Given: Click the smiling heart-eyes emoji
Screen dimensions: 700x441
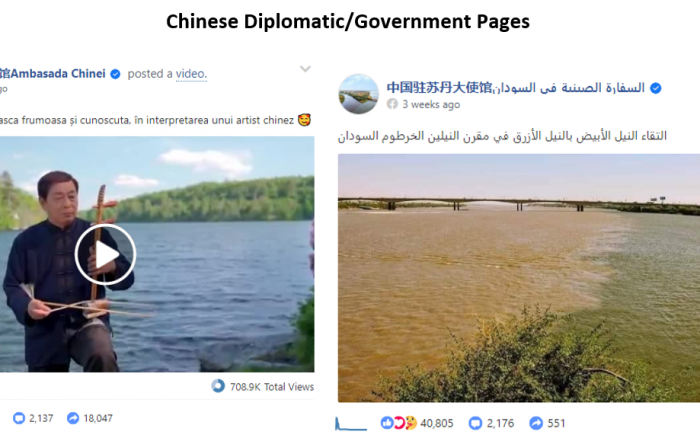Looking at the screenshot, I should (x=304, y=120).
